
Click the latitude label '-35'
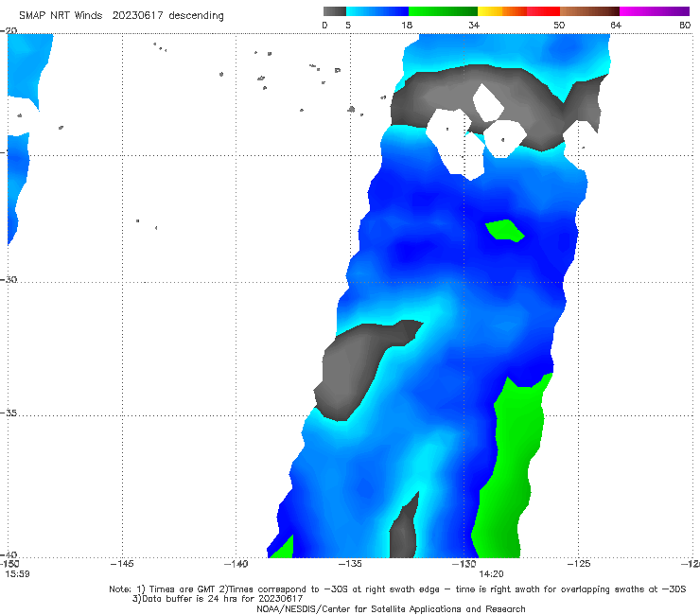(x=9, y=413)
